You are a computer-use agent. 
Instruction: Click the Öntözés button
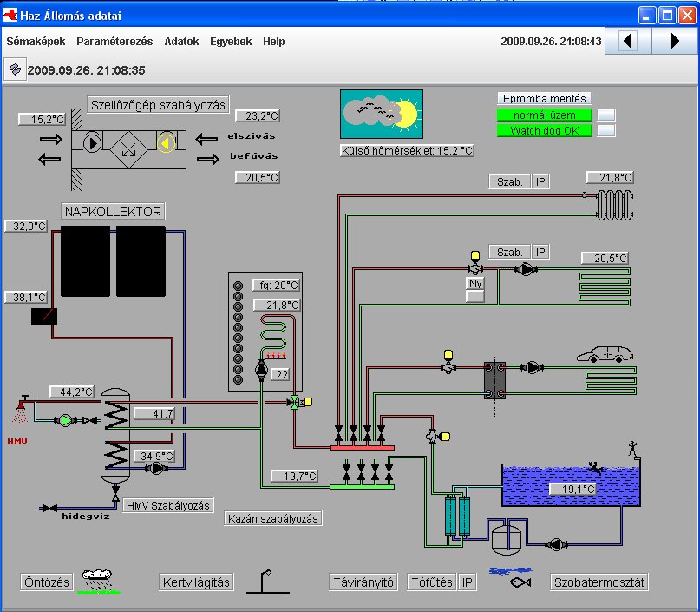[x=47, y=582]
